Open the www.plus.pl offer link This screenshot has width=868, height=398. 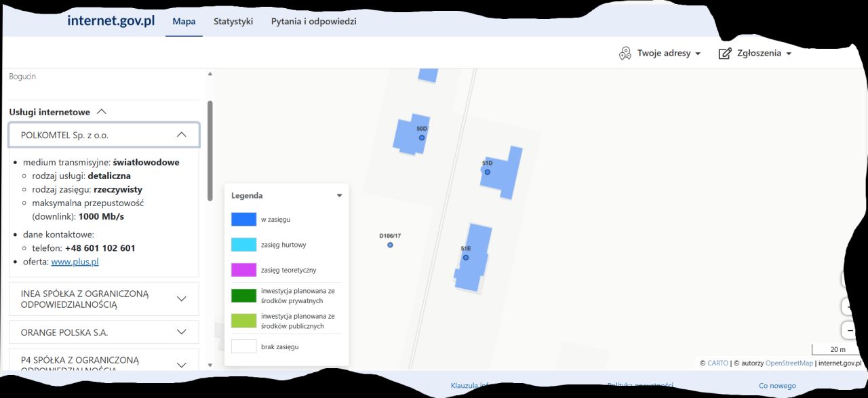pyautogui.click(x=75, y=262)
